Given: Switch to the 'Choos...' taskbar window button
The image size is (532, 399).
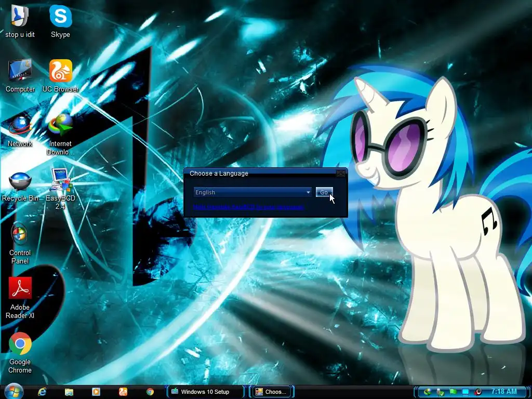Looking at the screenshot, I should (272, 392).
